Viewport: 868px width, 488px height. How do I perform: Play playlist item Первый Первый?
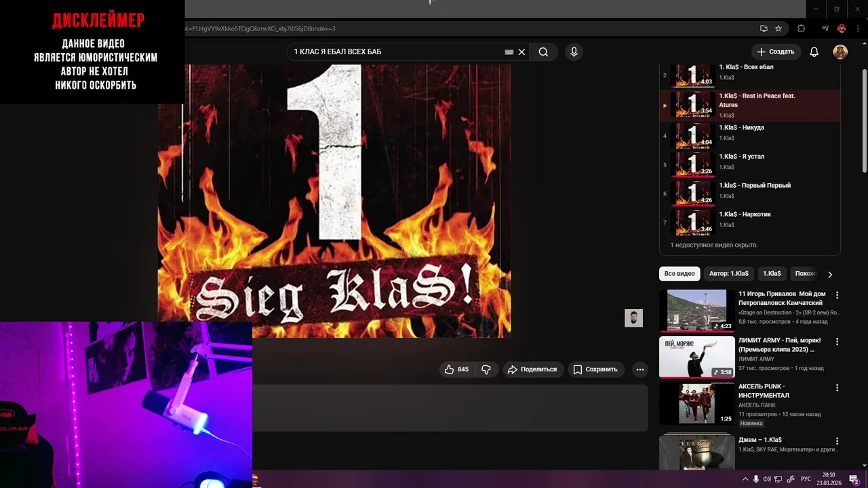749,193
